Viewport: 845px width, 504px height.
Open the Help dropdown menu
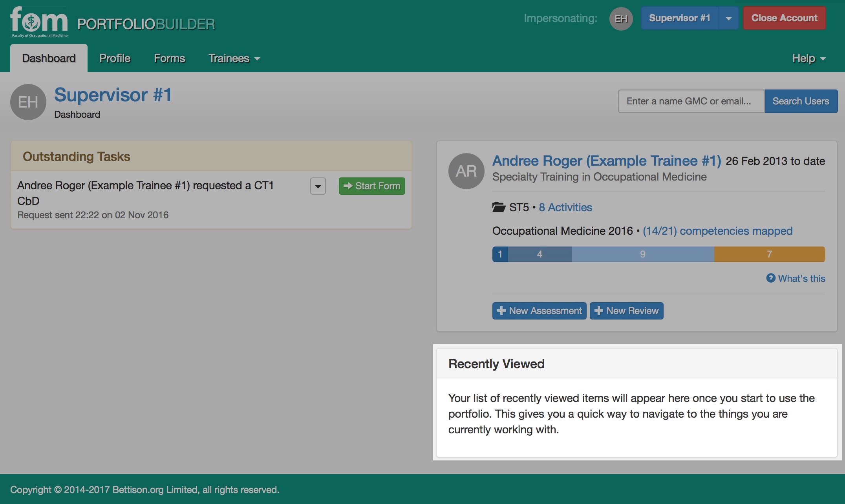809,58
